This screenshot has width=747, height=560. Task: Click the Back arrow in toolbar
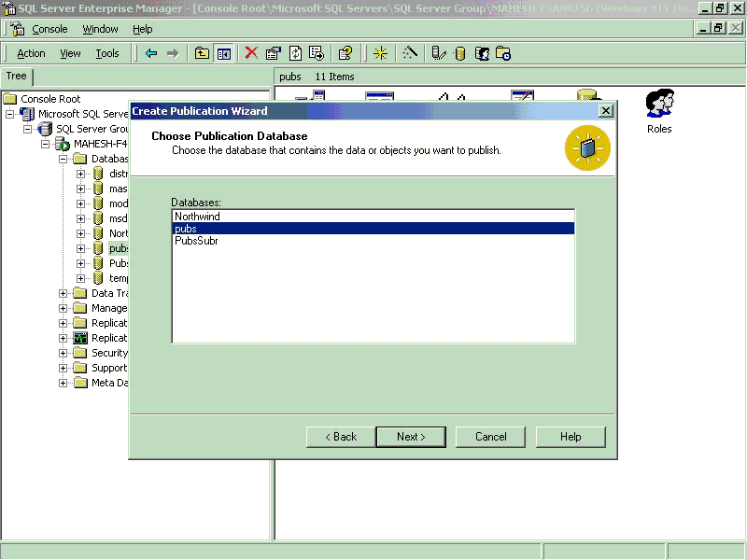click(151, 53)
